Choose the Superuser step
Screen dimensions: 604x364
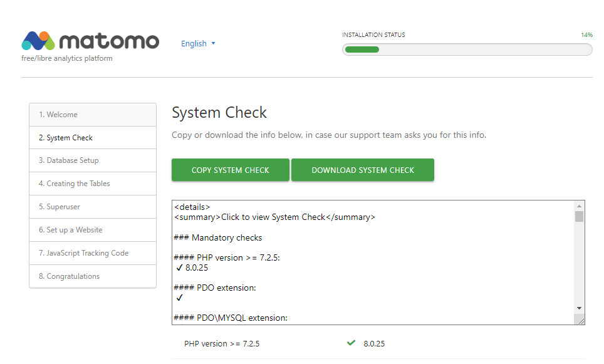coord(93,207)
